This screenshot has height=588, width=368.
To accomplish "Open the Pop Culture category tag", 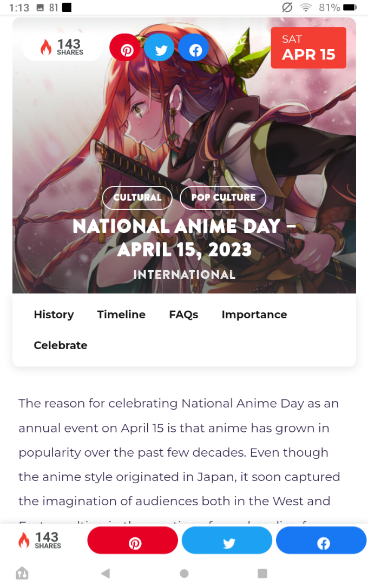I will pos(223,197).
